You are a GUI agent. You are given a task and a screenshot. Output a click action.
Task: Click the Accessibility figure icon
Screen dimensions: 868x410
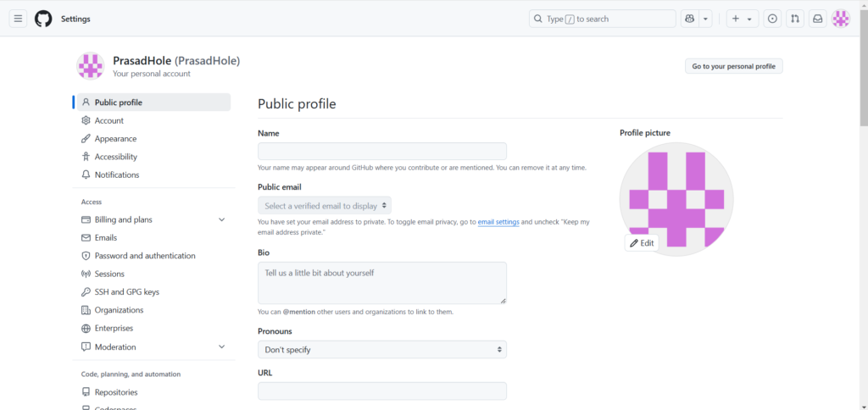(x=86, y=158)
